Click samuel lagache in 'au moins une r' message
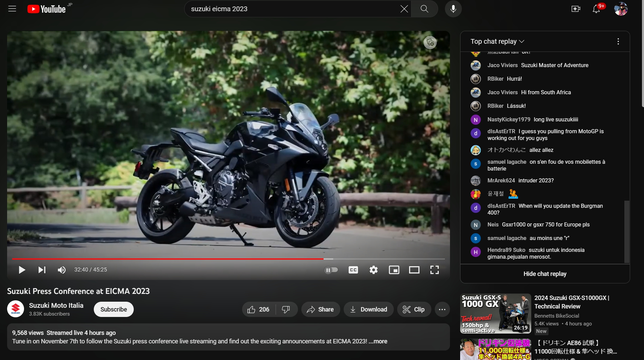644x360 pixels. pyautogui.click(x=507, y=238)
